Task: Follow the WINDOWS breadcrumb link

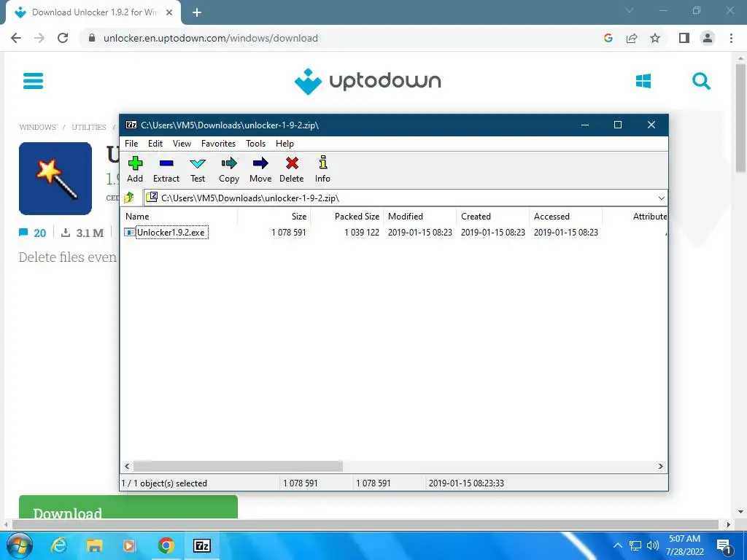Action: click(38, 127)
